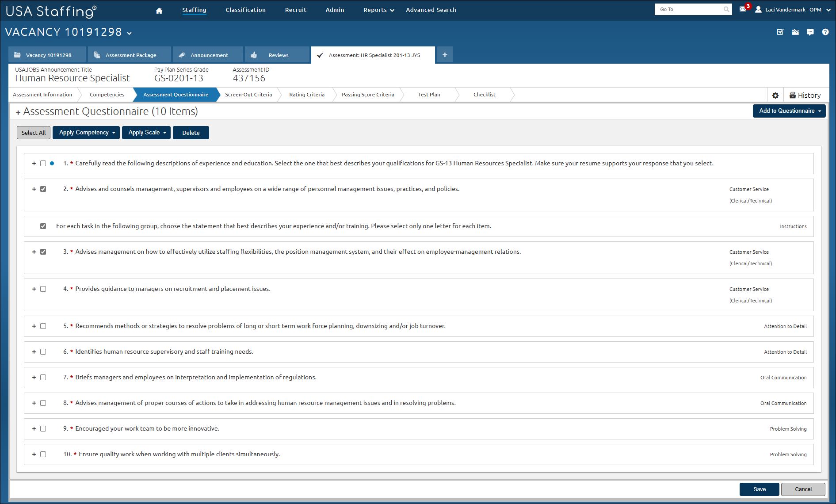Add a new tab with the plus icon
The image size is (836, 504).
coord(445,55)
